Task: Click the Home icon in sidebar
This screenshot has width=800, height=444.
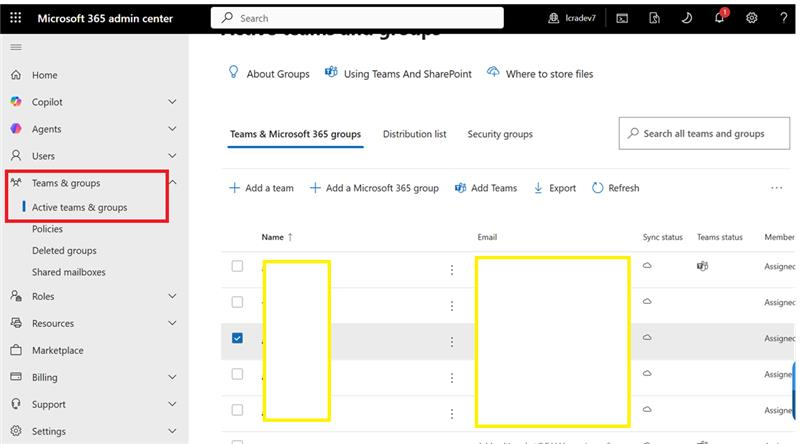Action: coord(16,75)
